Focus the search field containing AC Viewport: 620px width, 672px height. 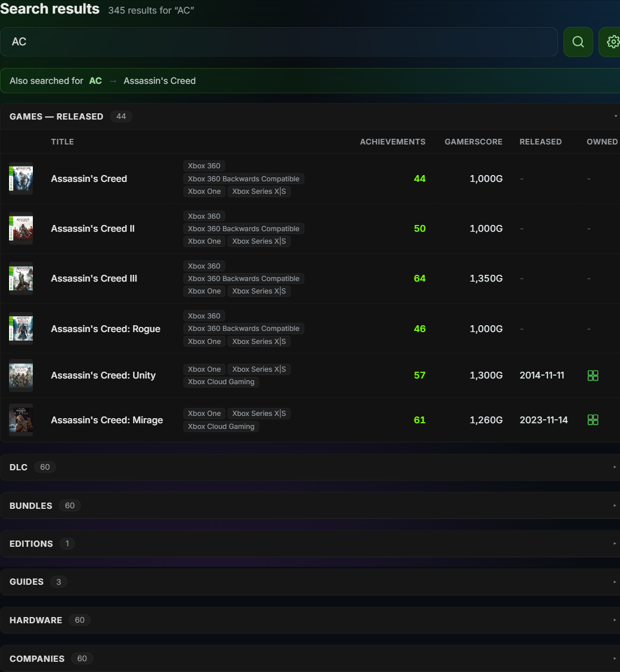click(x=279, y=42)
